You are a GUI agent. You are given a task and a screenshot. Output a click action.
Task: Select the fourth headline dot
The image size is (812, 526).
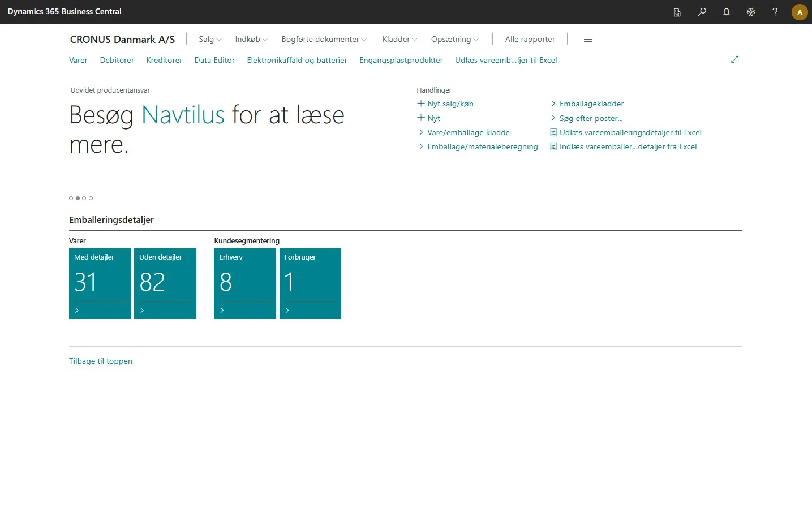click(x=91, y=199)
